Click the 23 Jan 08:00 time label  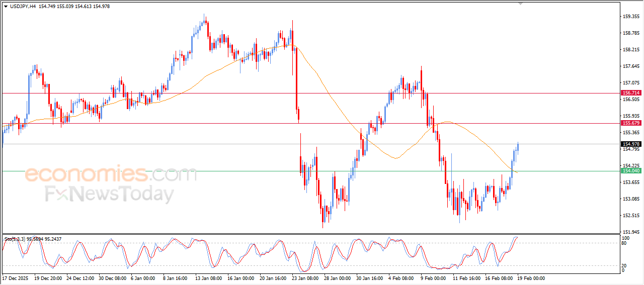(x=306, y=278)
